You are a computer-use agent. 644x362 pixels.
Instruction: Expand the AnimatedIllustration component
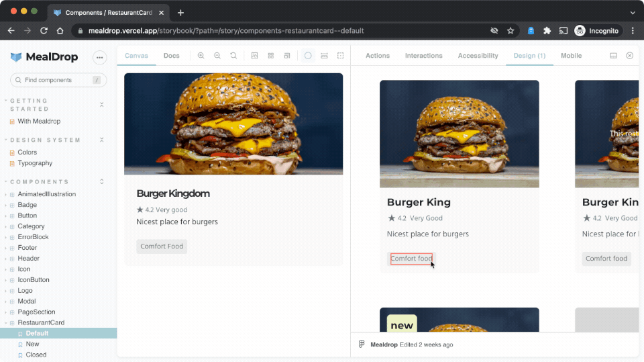pyautogui.click(x=46, y=194)
